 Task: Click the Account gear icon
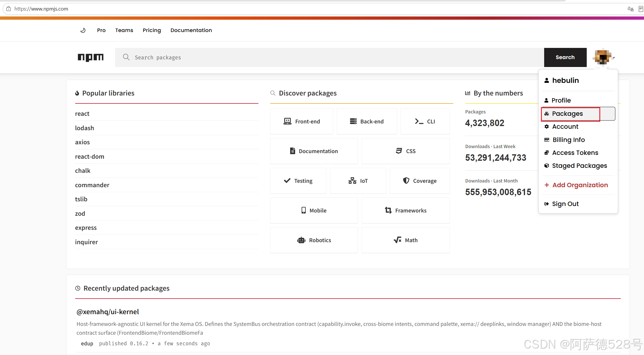(x=547, y=127)
